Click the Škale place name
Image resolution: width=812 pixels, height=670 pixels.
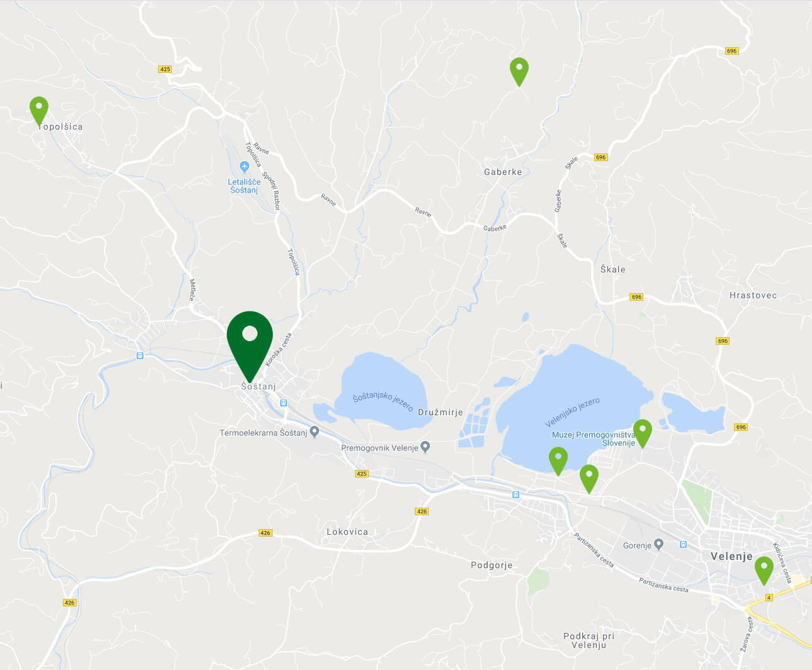613,269
